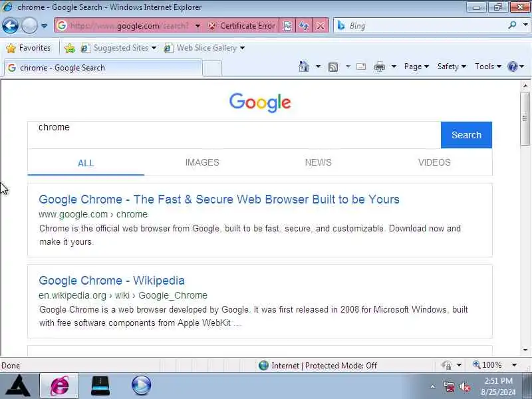
Task: Click the page scroll down arrow
Action: [525, 350]
